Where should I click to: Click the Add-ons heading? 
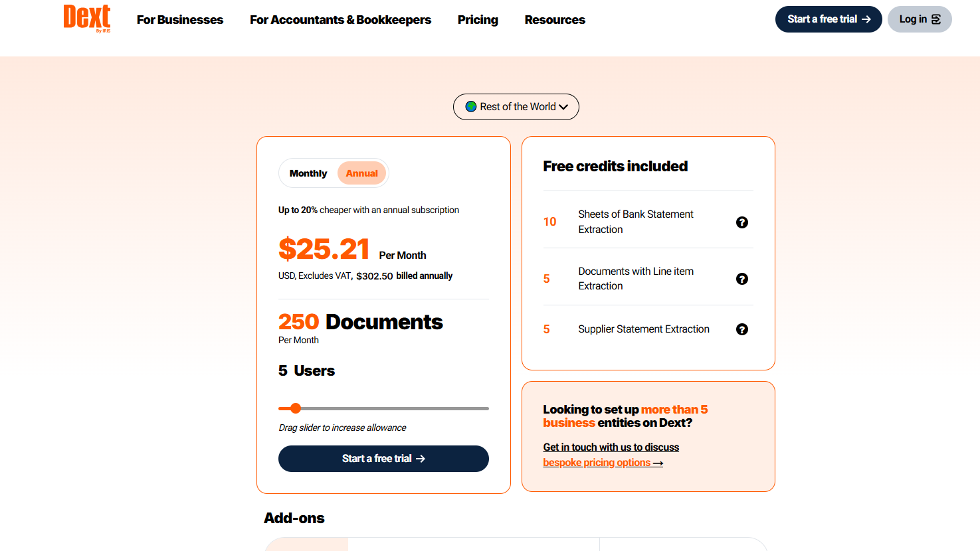(294, 518)
